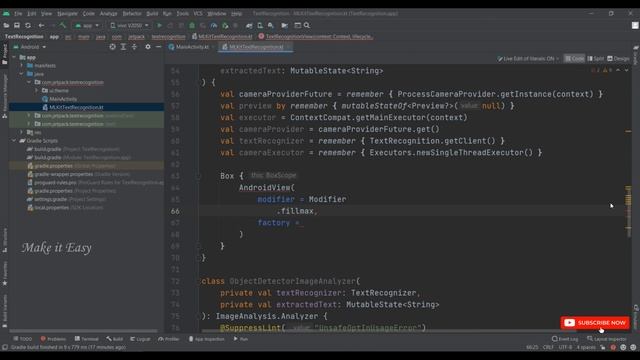Open the Android project view dropdown

point(30,47)
